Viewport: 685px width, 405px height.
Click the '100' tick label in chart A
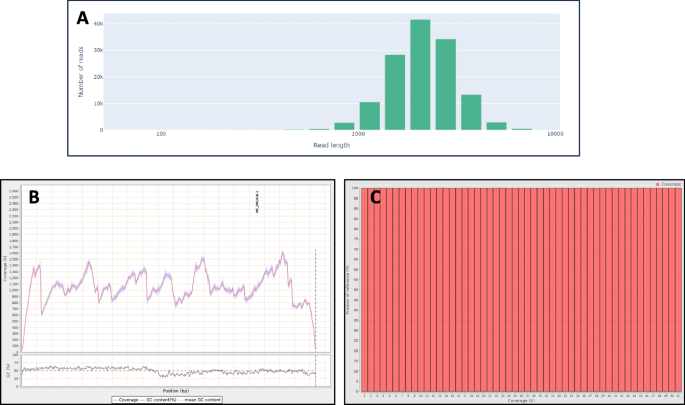161,134
